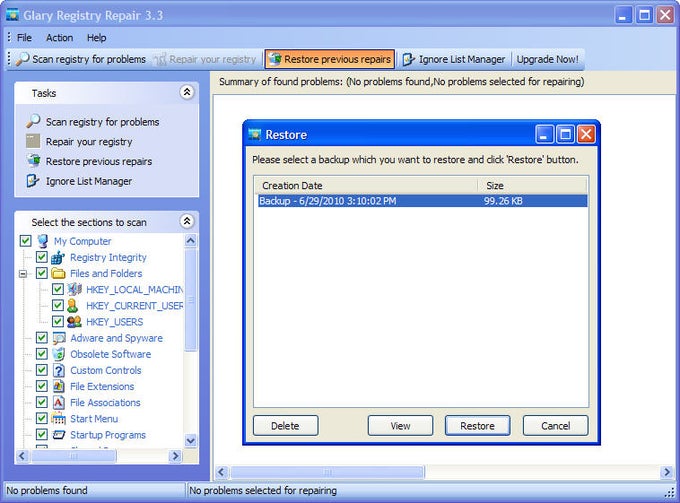Image resolution: width=680 pixels, height=503 pixels.
Task: Click the magnifier icon in Tasks panel
Action: coord(33,121)
